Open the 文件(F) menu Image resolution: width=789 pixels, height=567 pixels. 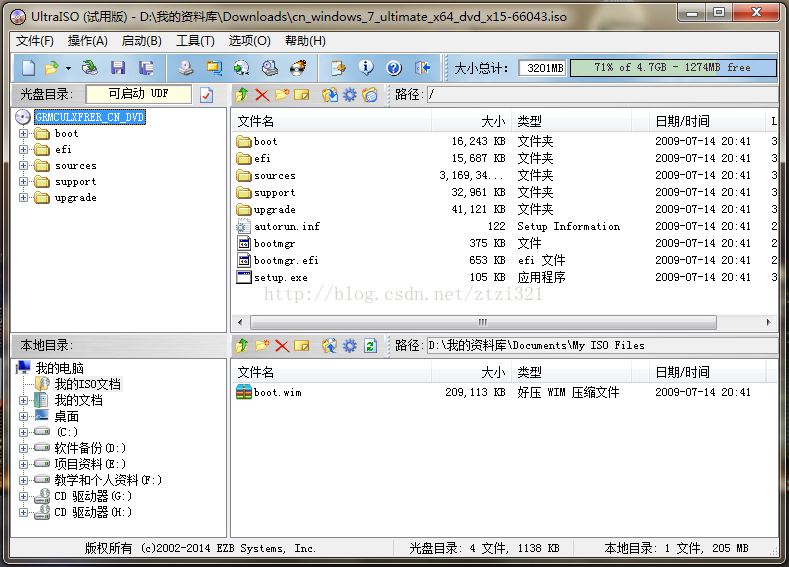coord(35,41)
